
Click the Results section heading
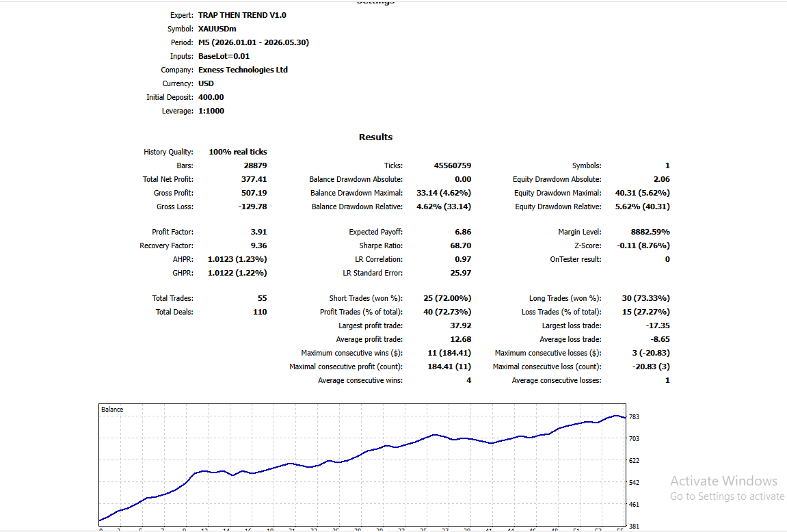click(x=375, y=137)
